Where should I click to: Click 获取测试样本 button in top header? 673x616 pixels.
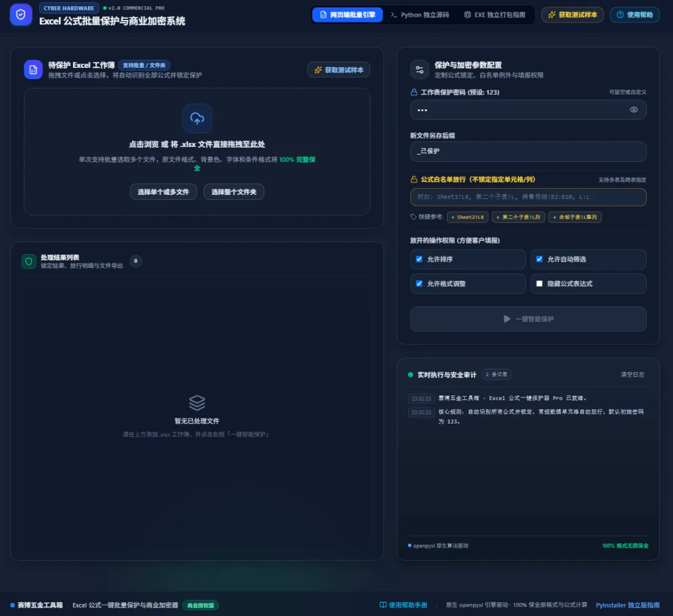(x=573, y=14)
